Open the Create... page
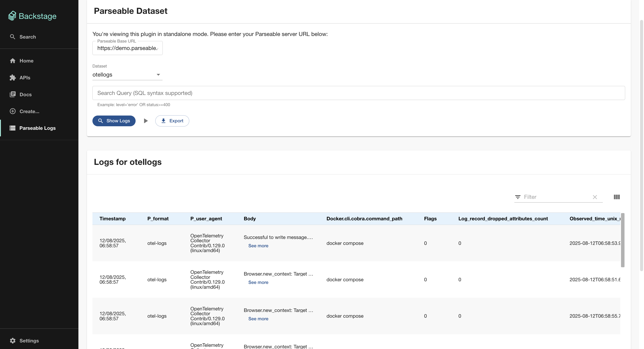Viewport: 644px width, 349px height. (x=39, y=111)
